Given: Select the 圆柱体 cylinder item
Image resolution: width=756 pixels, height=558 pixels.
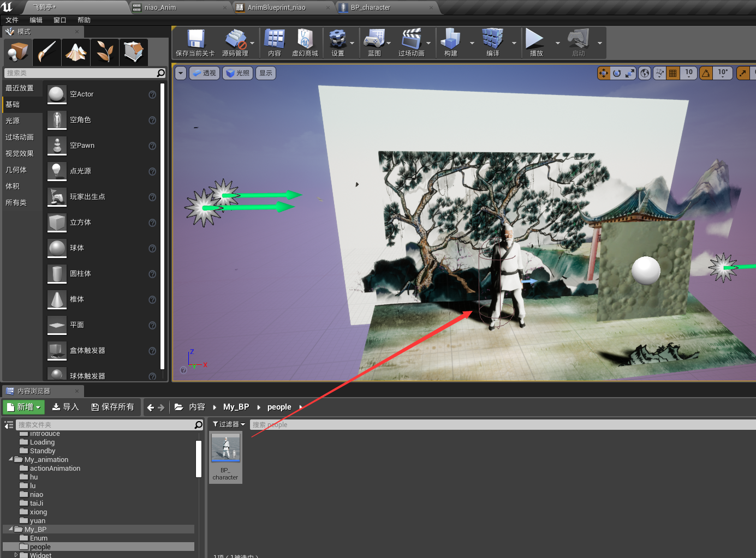Looking at the screenshot, I should [102, 274].
